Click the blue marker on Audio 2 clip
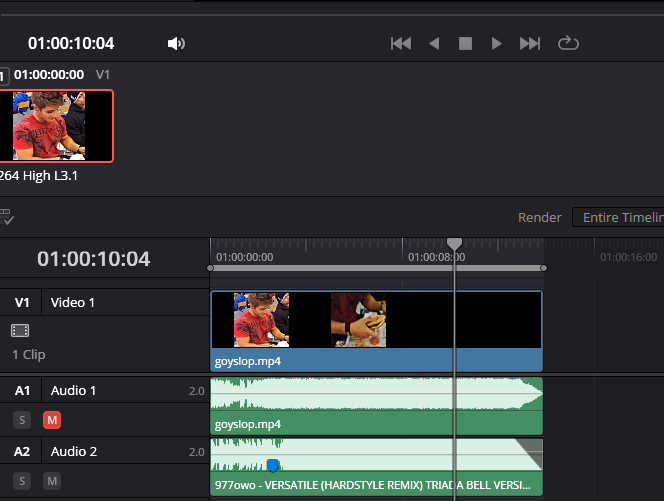 coord(272,465)
